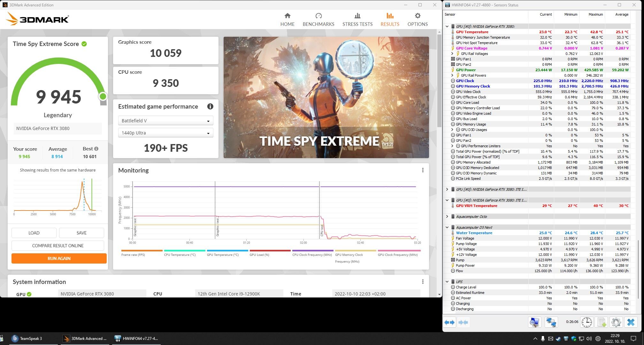Image resolution: width=644 pixels, height=345 pixels.
Task: Click Windows Security shield tray icon
Action: pos(573,339)
